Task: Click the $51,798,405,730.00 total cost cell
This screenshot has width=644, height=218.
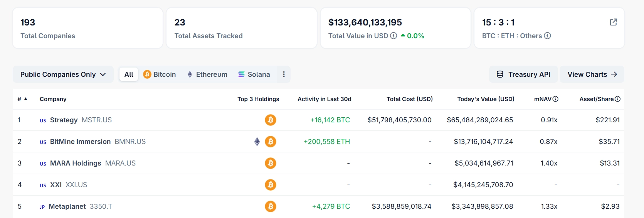Action: 400,120
